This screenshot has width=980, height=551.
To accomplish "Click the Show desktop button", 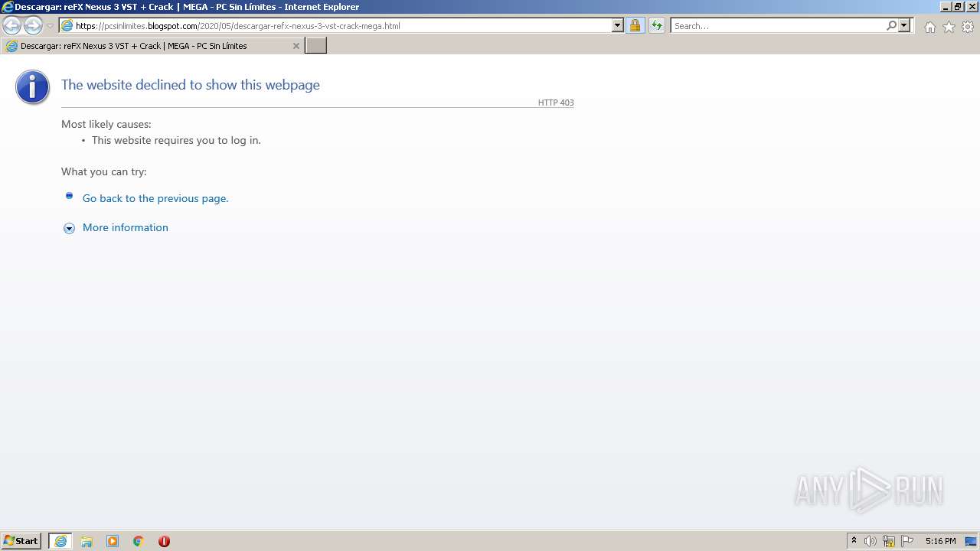I will coord(971,541).
